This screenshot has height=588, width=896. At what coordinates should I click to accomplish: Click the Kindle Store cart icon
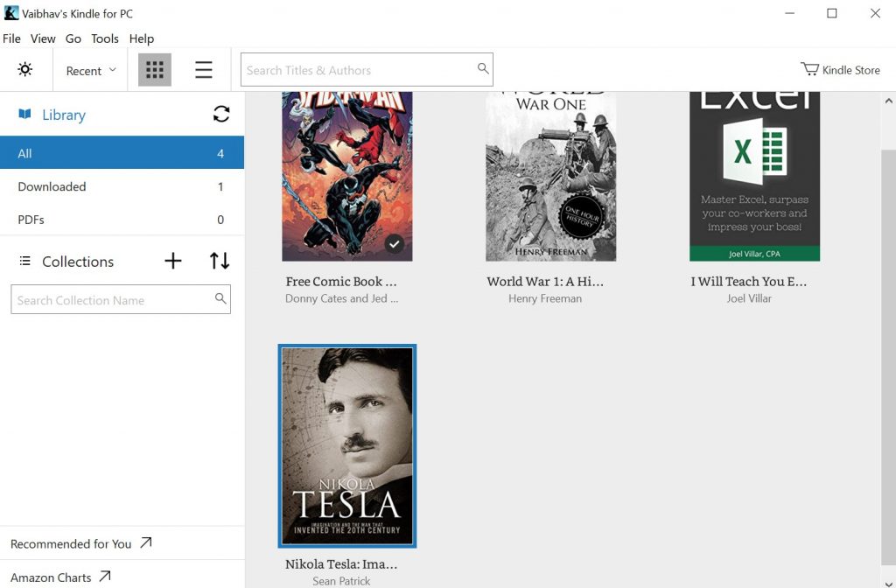coord(809,69)
